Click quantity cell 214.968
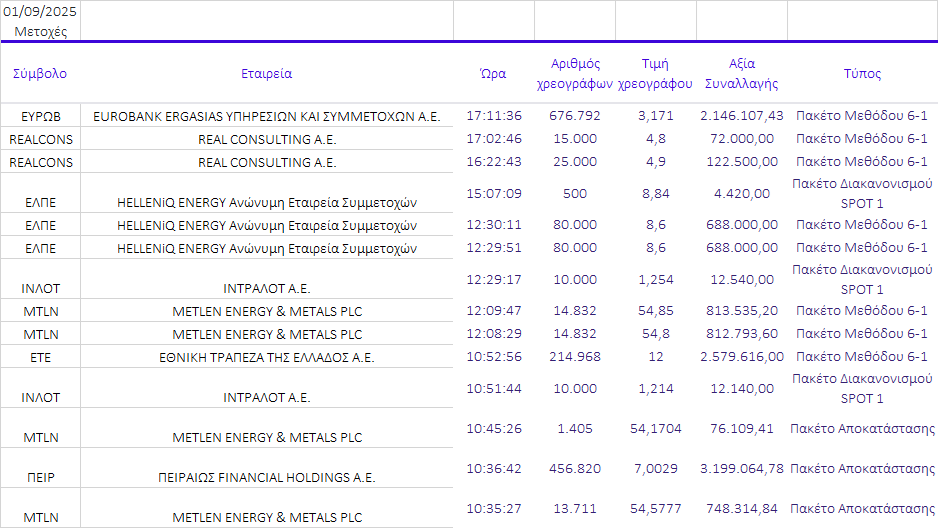Image resolution: width=938 pixels, height=528 pixels. point(575,357)
